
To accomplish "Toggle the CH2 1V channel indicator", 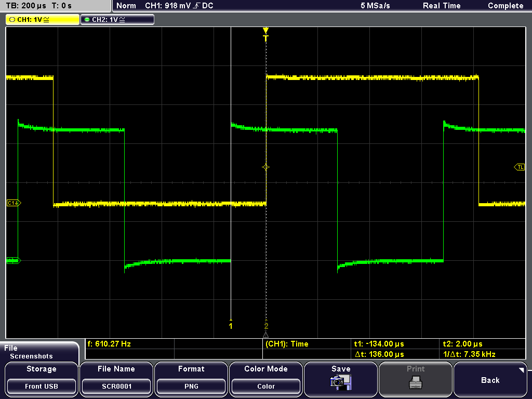I will (x=117, y=19).
